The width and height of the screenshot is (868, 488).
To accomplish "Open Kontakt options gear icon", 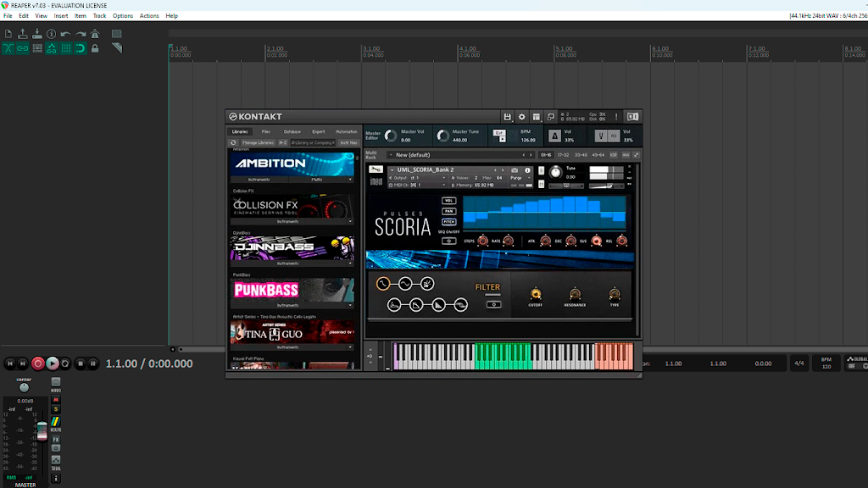I will click(521, 117).
